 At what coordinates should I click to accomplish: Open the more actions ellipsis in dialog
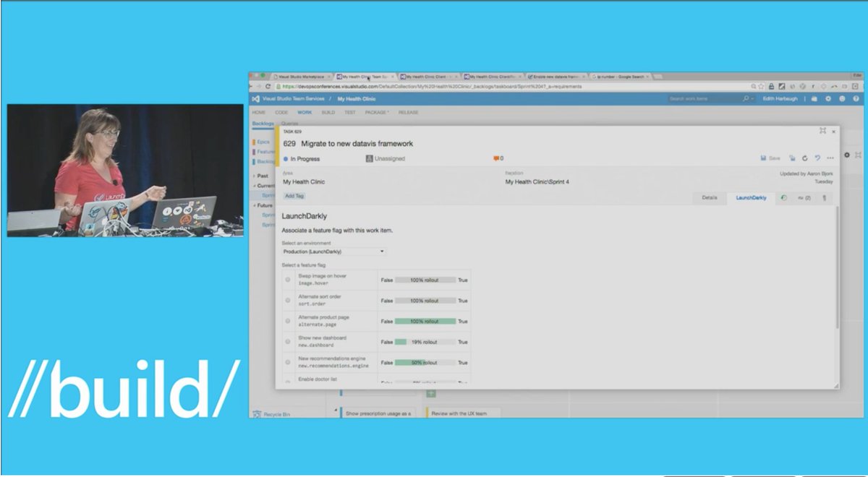tap(830, 158)
